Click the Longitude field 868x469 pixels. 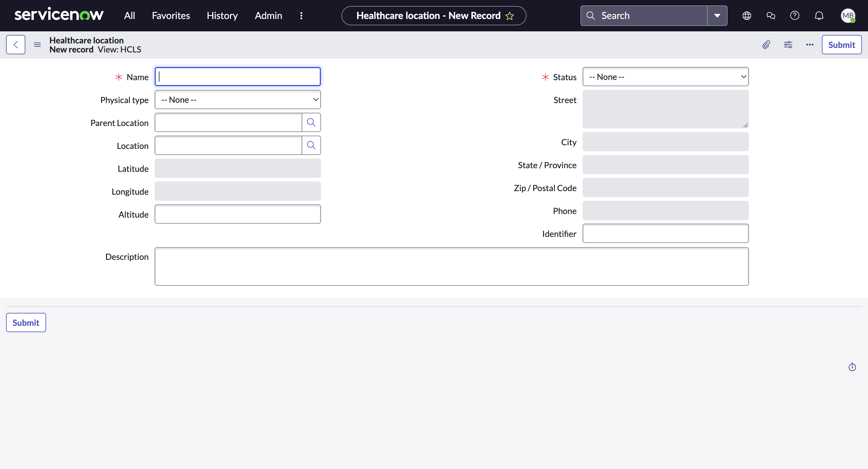(x=237, y=191)
